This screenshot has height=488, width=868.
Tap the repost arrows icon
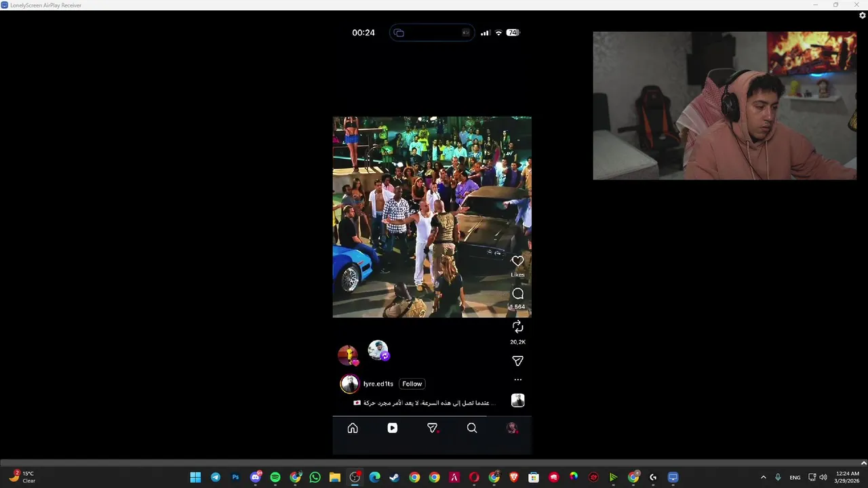coord(517,327)
